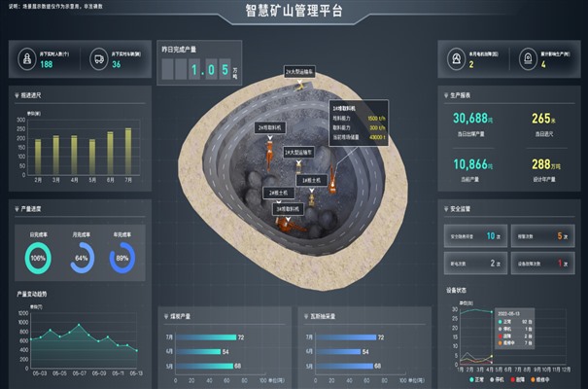Select the 1#大型运输车 transport truck label

(x=298, y=153)
